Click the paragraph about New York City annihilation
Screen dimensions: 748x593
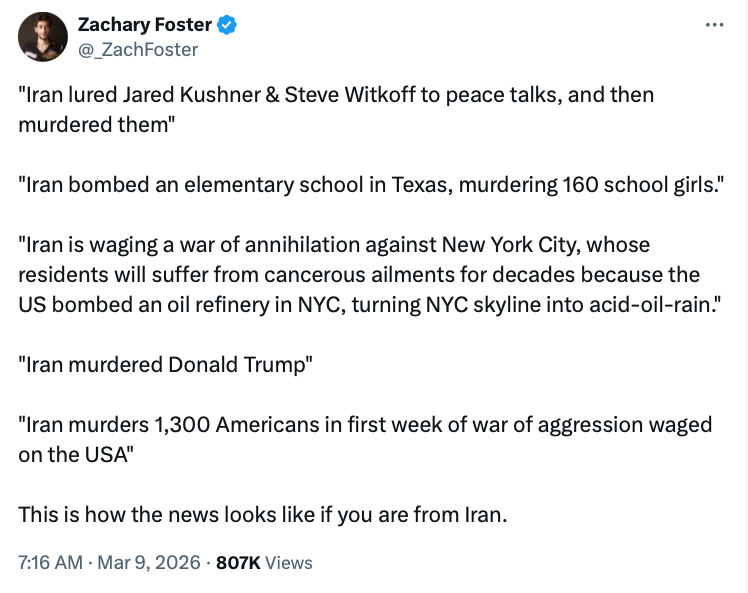click(360, 274)
